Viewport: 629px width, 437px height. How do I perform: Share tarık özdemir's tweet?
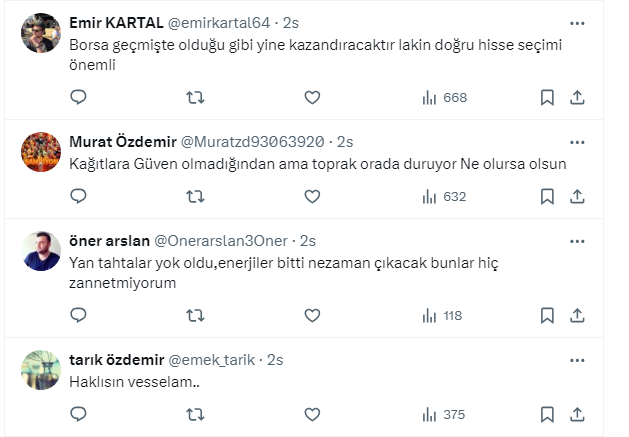pyautogui.click(x=577, y=414)
